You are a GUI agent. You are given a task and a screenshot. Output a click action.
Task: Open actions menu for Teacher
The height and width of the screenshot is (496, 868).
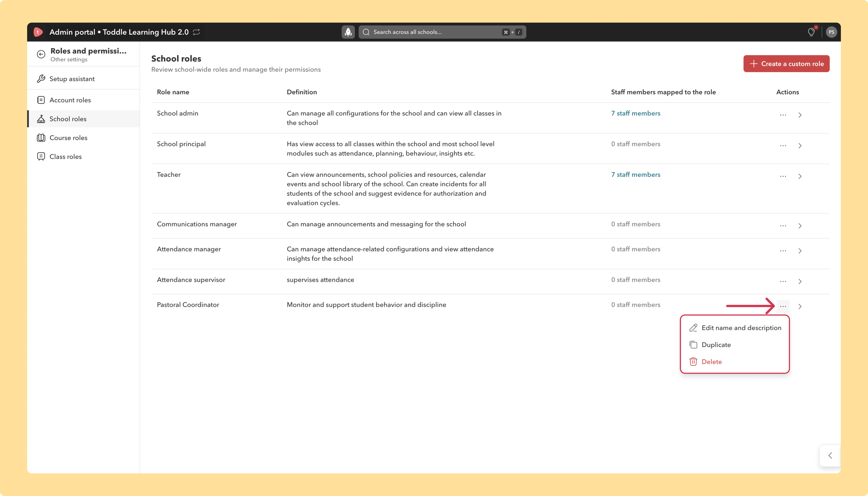pyautogui.click(x=783, y=176)
